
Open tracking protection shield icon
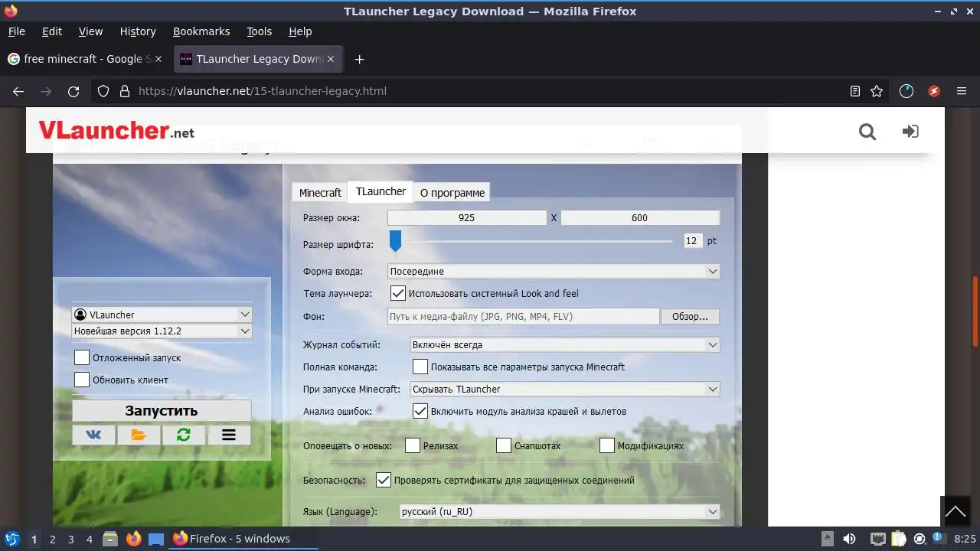coord(103,91)
